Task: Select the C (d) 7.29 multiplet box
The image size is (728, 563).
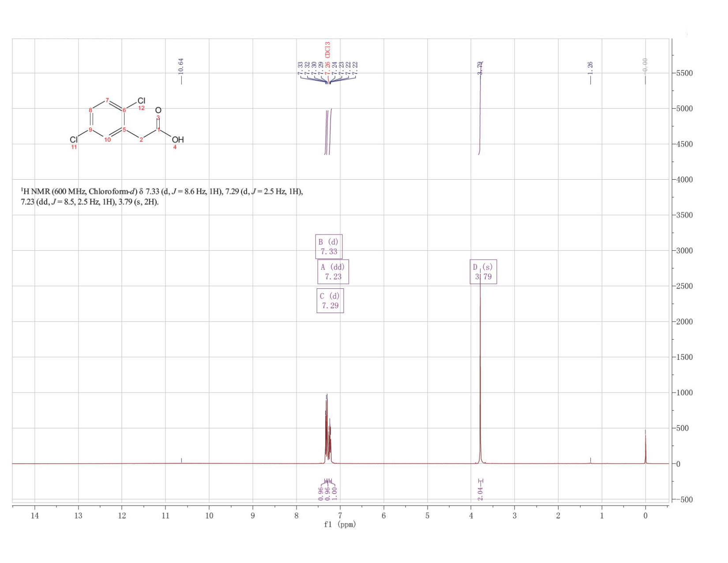Action: tap(330, 301)
